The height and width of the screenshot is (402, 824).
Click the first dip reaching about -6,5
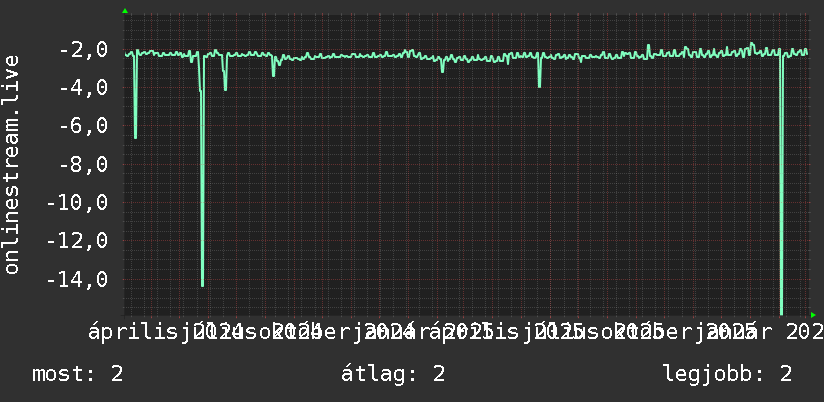(136, 136)
